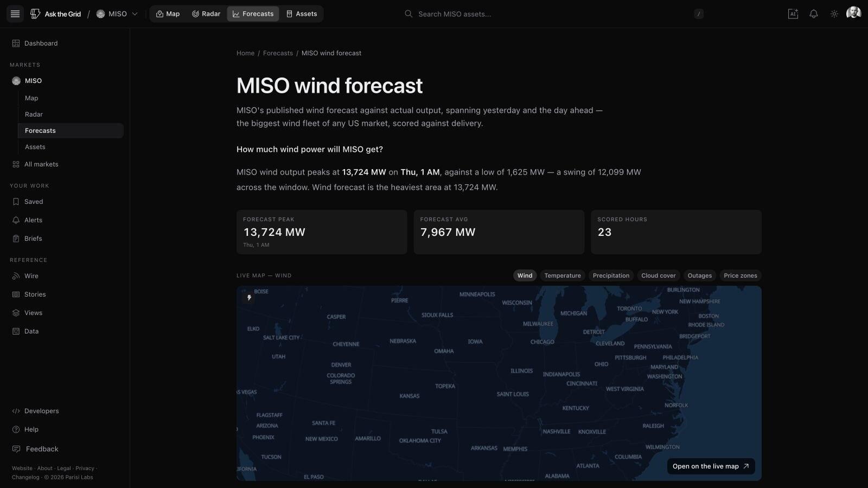
Task: Open Data in the sidebar
Action: (x=65, y=331)
